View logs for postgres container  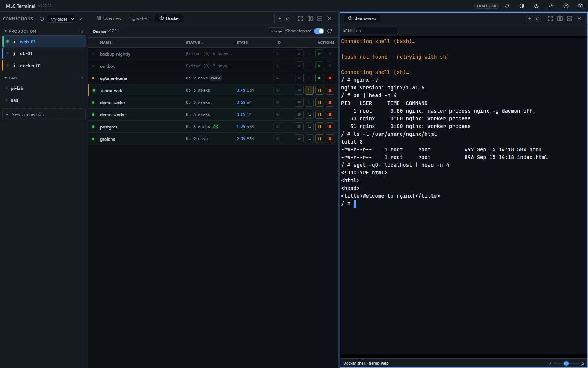click(299, 127)
